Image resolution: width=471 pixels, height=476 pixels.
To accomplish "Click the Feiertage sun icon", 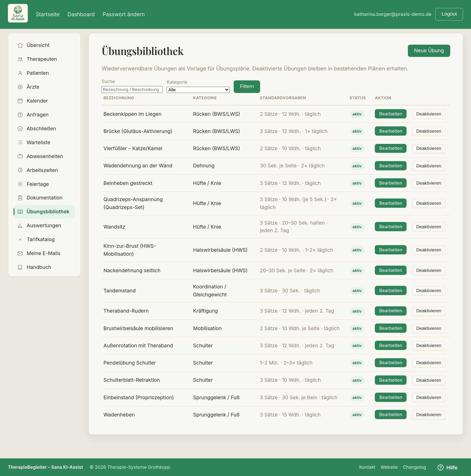I will [20, 184].
